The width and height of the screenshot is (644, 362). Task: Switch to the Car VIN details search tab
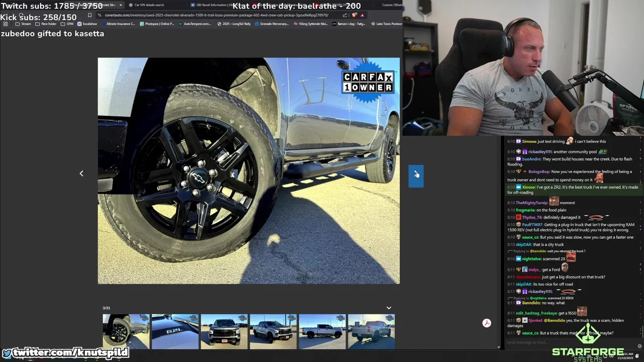coord(149,5)
